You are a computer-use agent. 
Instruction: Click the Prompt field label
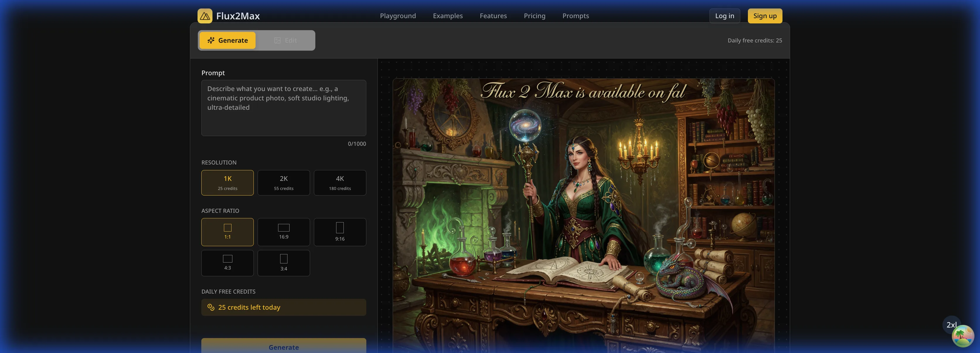click(x=213, y=73)
